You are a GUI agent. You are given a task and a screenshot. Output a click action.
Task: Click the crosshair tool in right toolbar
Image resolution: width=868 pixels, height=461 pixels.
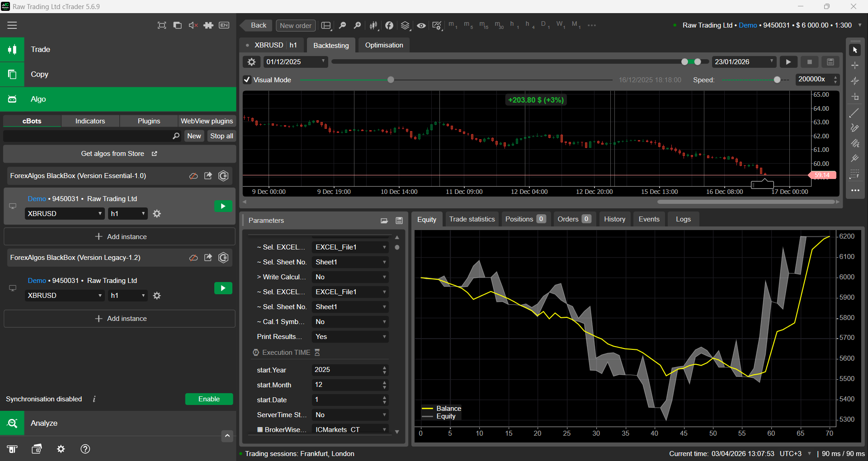pyautogui.click(x=854, y=66)
